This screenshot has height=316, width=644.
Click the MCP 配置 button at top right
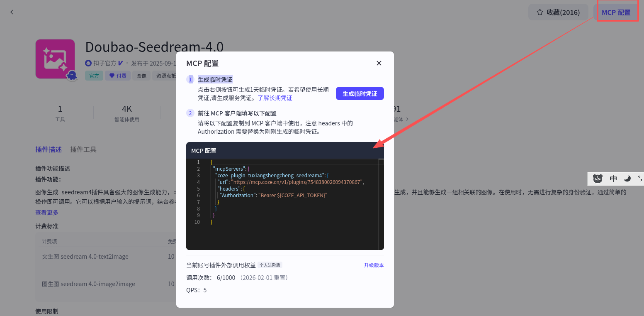point(616,12)
